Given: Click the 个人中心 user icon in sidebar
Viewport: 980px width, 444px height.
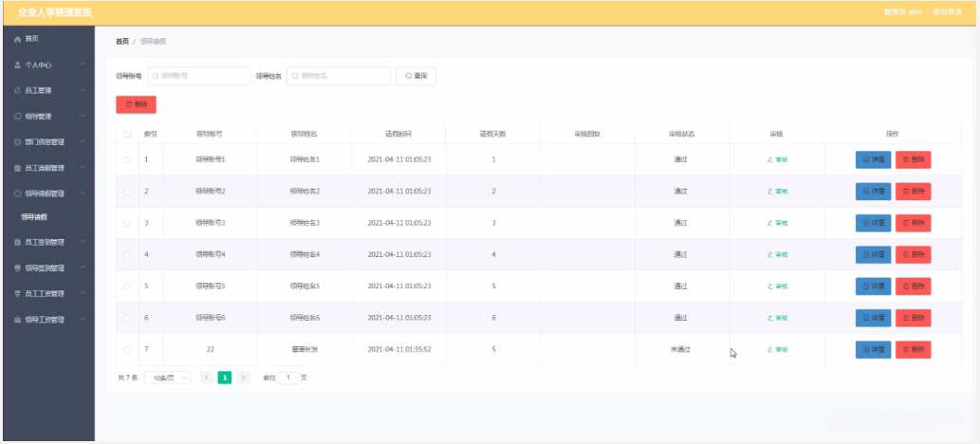Looking at the screenshot, I should (17, 65).
